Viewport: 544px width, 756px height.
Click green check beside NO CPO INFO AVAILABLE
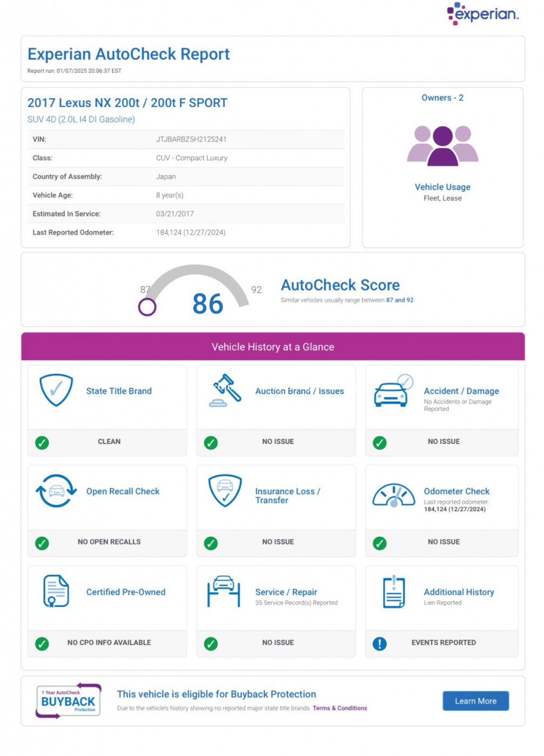(x=42, y=644)
